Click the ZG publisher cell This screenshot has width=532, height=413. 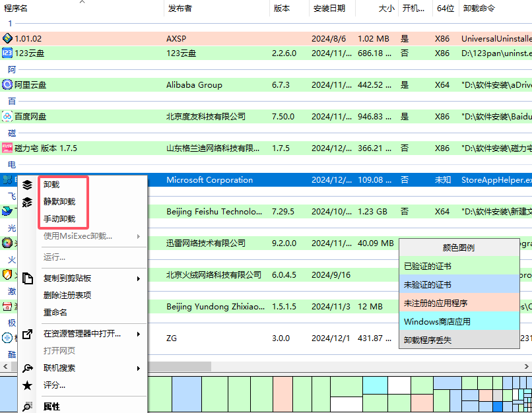click(172, 338)
